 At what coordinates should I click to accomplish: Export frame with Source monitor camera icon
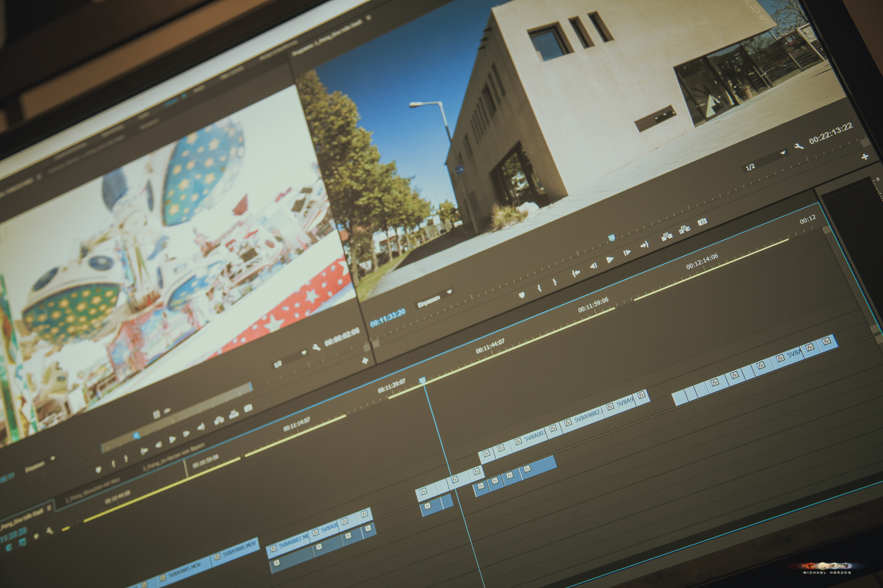pos(249,408)
